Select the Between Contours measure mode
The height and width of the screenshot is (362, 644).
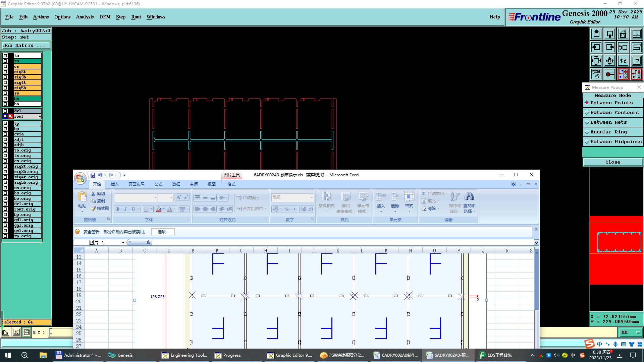pos(613,113)
